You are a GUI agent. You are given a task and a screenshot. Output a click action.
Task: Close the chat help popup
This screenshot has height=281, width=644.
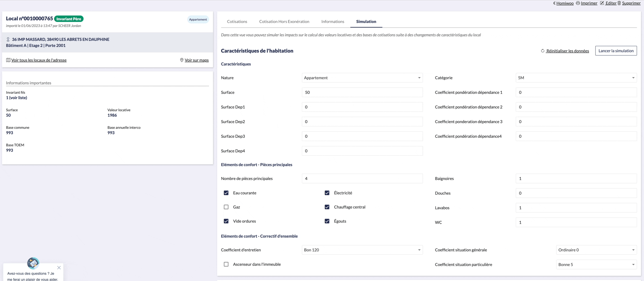[x=59, y=268]
